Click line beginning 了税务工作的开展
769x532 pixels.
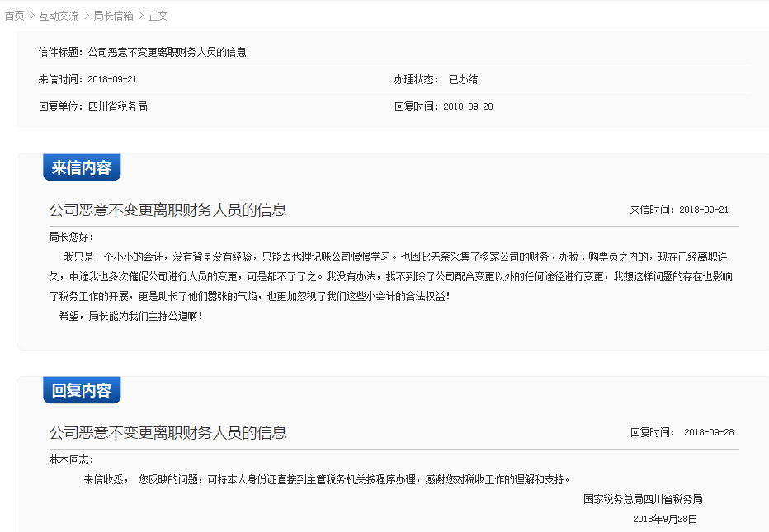click(250, 296)
